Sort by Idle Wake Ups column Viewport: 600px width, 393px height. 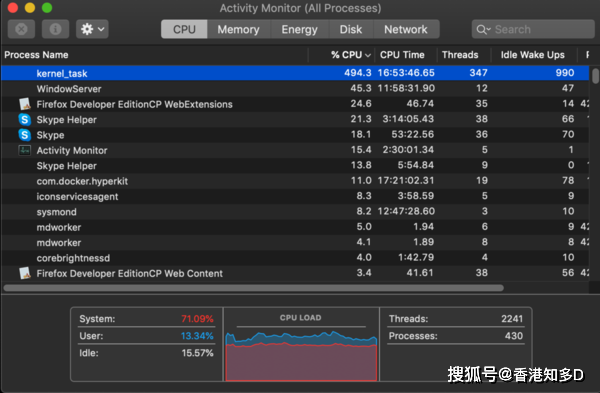(532, 55)
